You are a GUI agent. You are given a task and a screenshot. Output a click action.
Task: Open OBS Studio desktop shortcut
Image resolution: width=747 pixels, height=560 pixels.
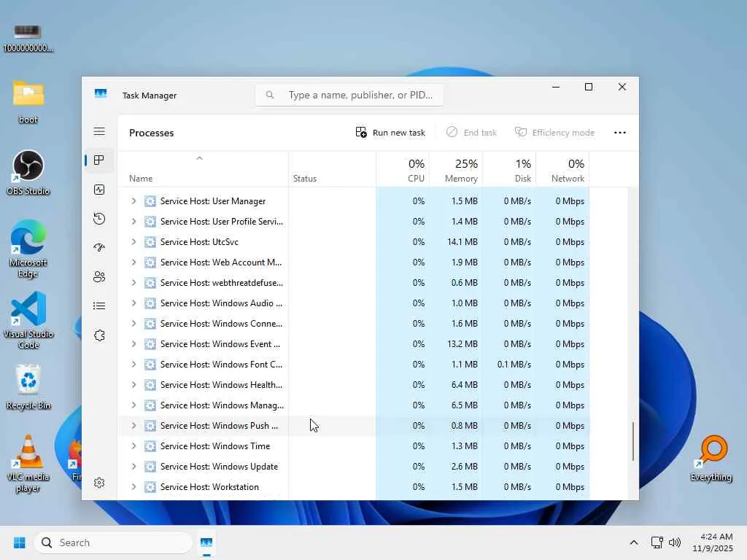(28, 172)
